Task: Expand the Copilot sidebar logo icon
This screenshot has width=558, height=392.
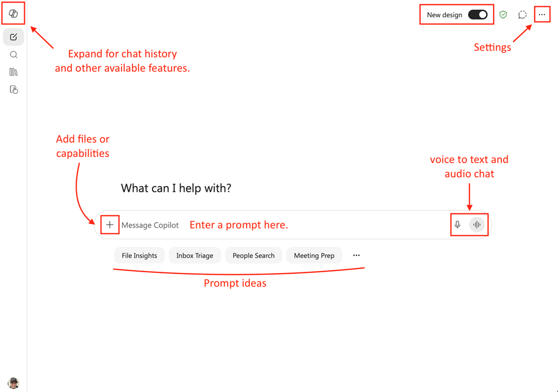Action: tap(13, 14)
